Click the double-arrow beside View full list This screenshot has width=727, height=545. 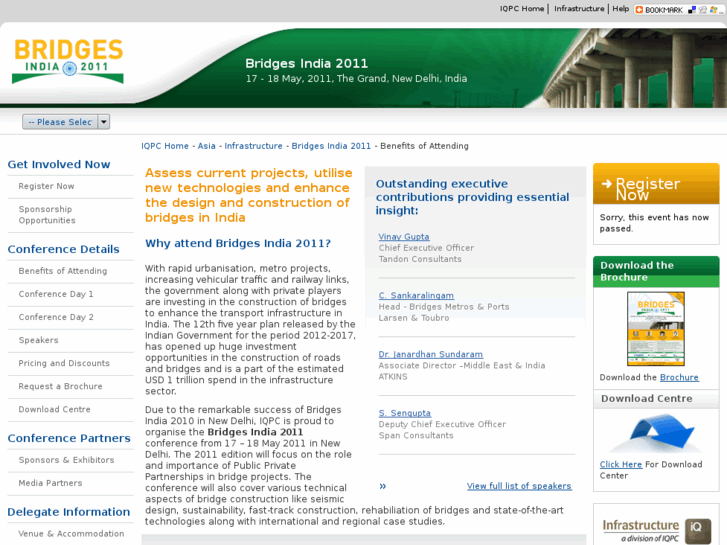click(383, 486)
